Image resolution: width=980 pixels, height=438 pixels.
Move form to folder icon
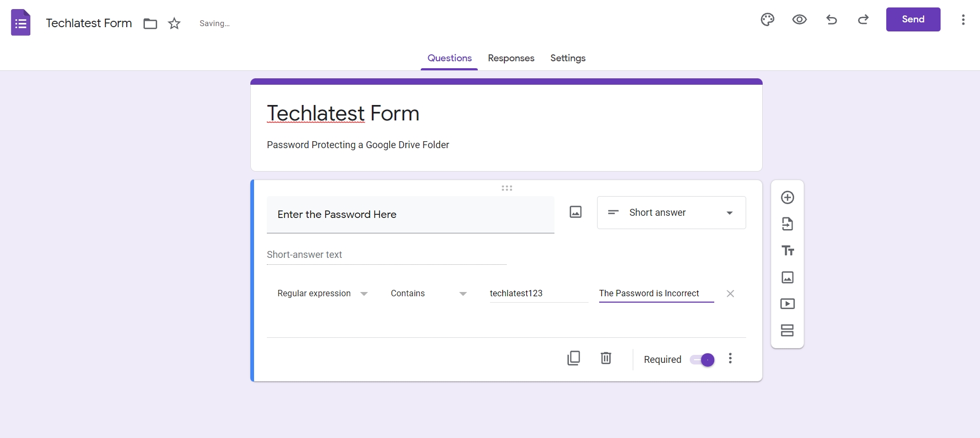click(x=150, y=23)
